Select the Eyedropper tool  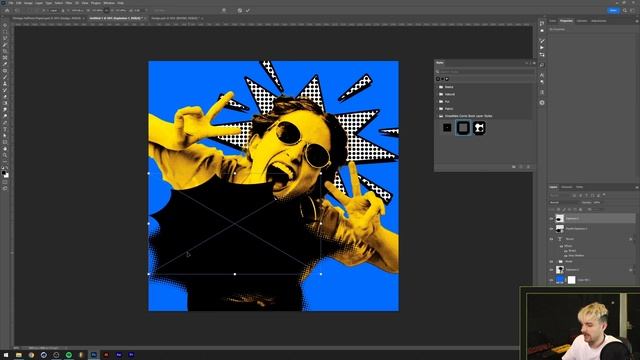click(x=5, y=64)
